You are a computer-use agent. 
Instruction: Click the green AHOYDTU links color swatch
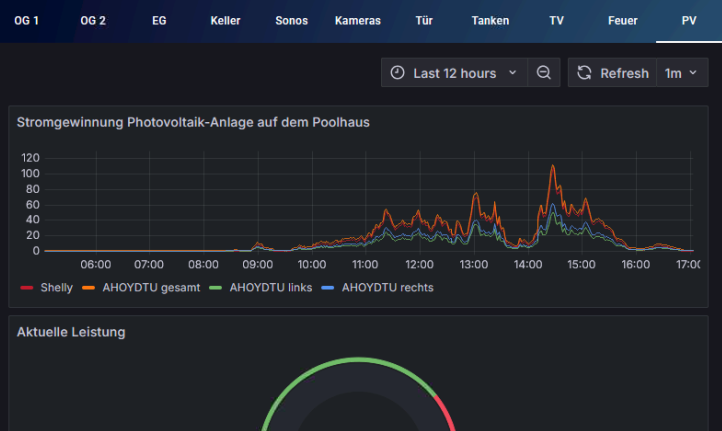click(215, 288)
